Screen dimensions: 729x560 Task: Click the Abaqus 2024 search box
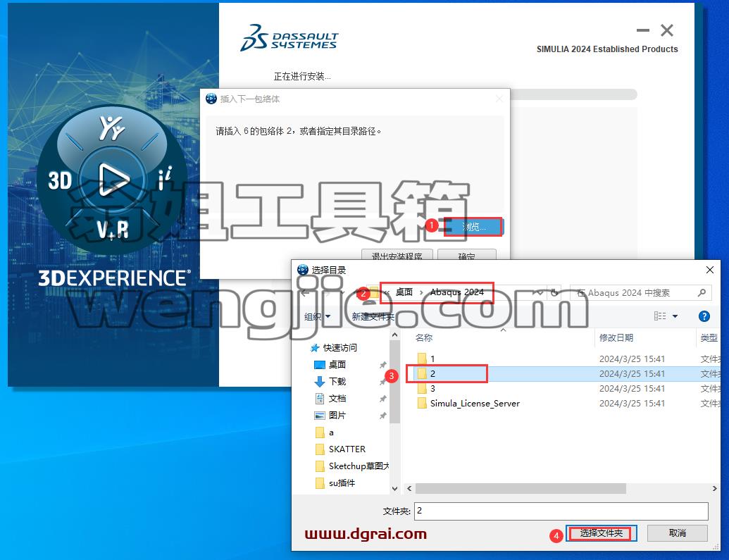point(640,292)
